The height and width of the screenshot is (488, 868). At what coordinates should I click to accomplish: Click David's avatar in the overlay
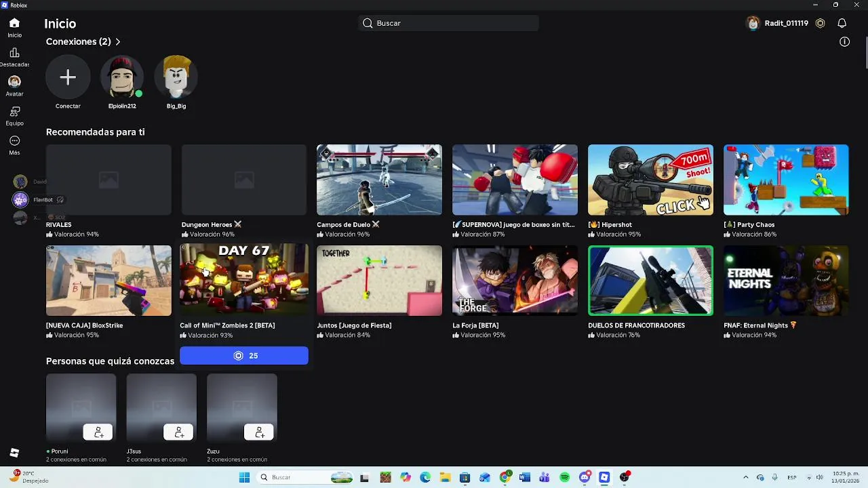[20, 182]
